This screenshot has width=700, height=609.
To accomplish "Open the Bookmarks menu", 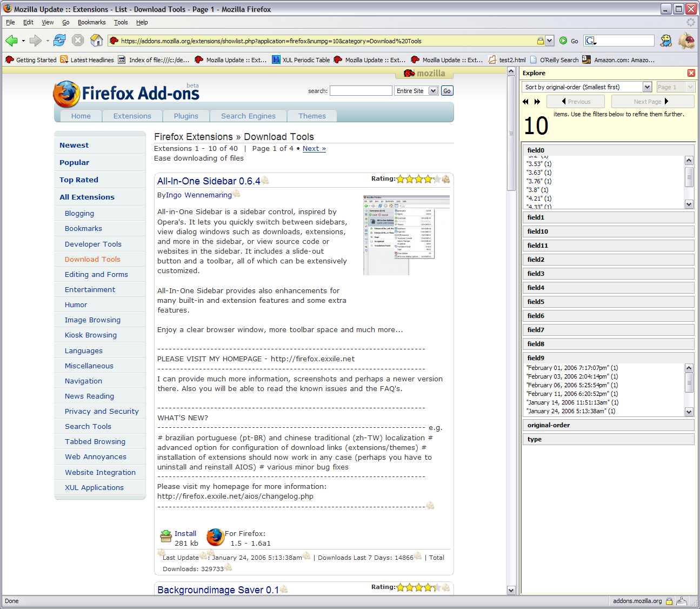I will coord(91,22).
